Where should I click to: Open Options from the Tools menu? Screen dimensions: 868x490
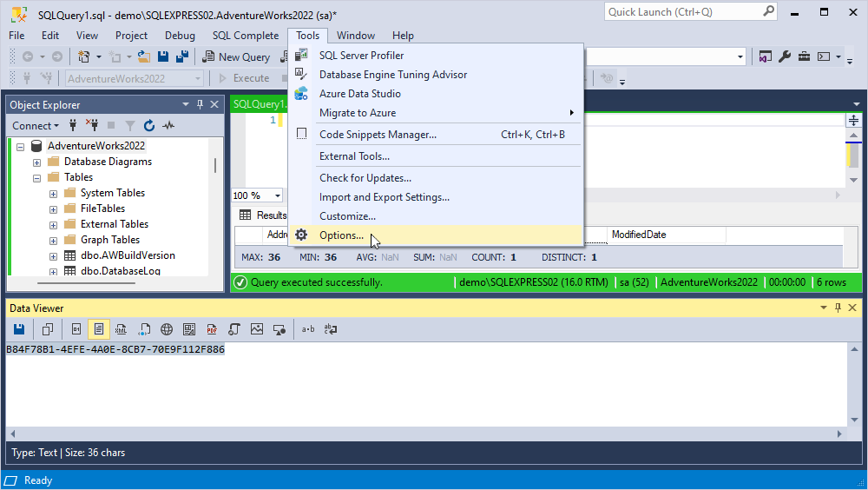tap(436, 235)
